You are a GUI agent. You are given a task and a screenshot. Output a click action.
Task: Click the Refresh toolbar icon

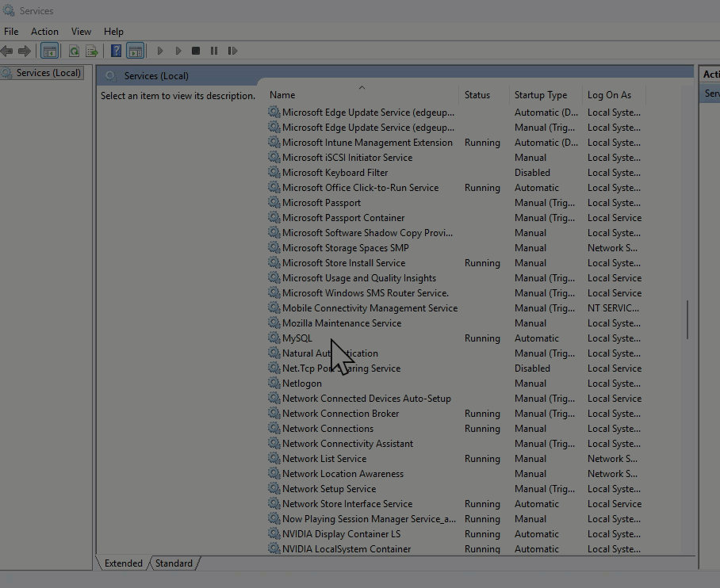(x=74, y=51)
